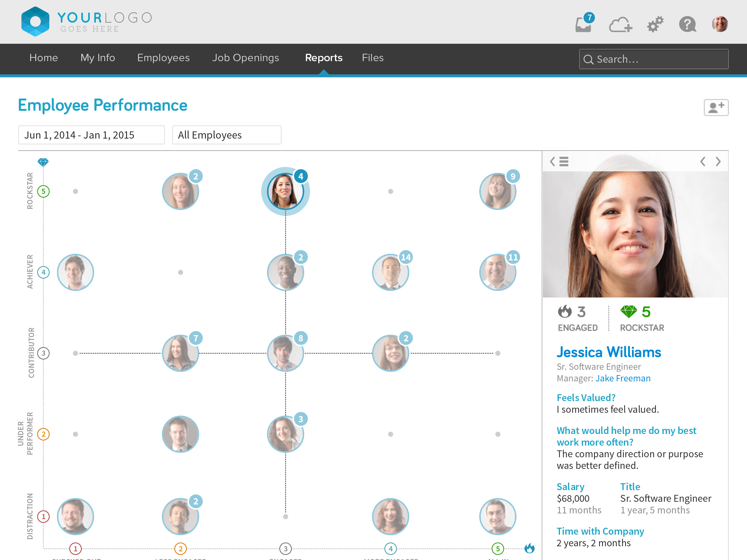Click the help question mark icon
747x560 pixels.
tap(688, 24)
